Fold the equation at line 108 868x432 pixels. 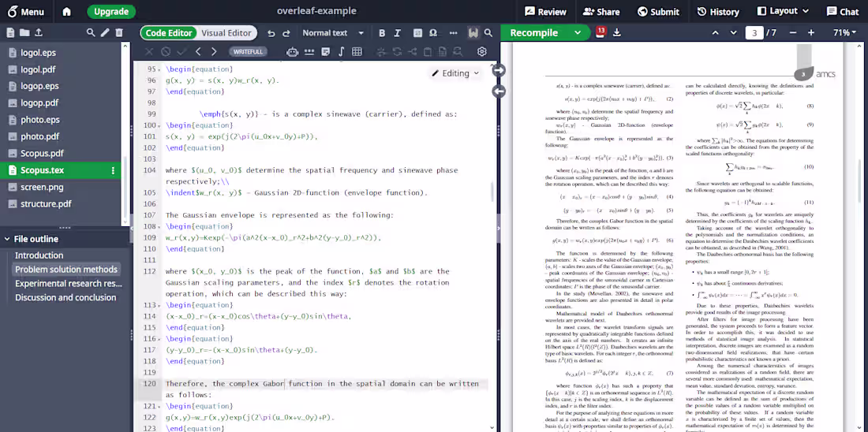click(159, 227)
